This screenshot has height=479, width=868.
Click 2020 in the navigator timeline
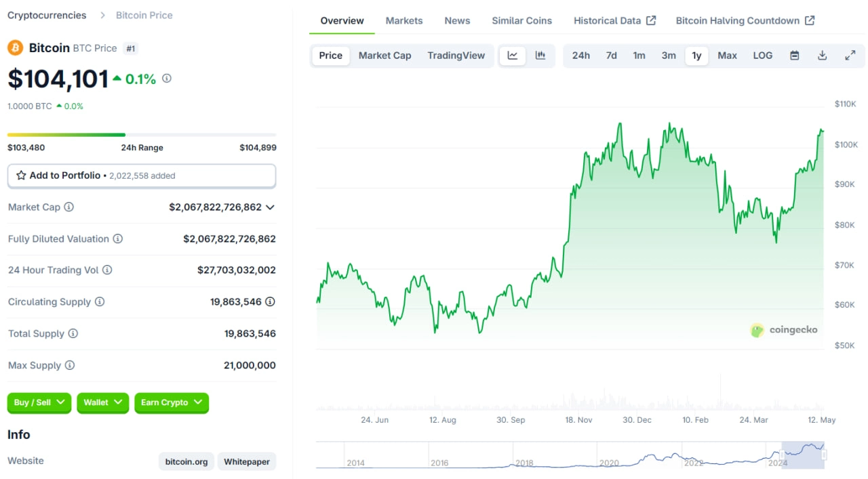(609, 463)
